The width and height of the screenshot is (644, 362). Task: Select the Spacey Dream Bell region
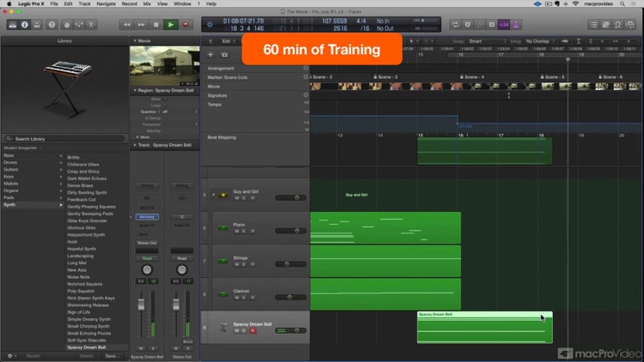[x=484, y=328]
